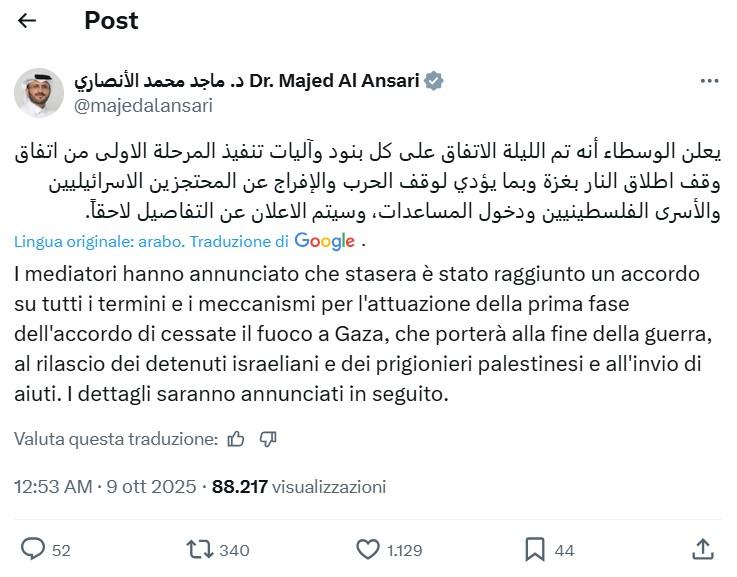
Task: Click Dr. Majed Al Ansari's profile picture
Action: point(39,93)
